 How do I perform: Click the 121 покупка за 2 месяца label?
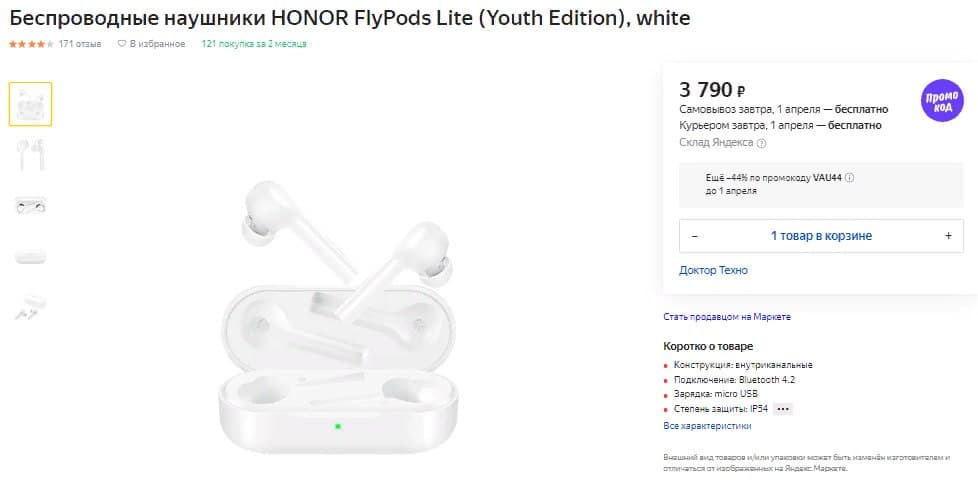click(x=254, y=44)
